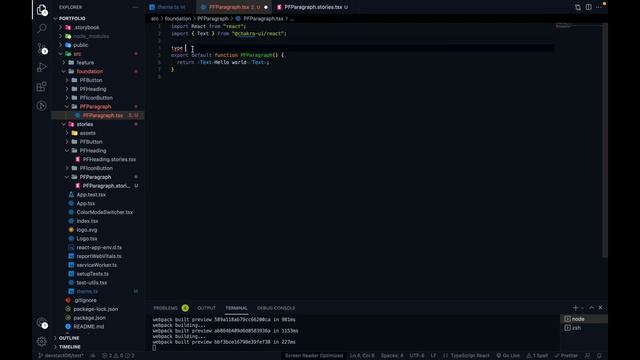
Task: Click the Prettier status bar item
Action: click(566, 356)
